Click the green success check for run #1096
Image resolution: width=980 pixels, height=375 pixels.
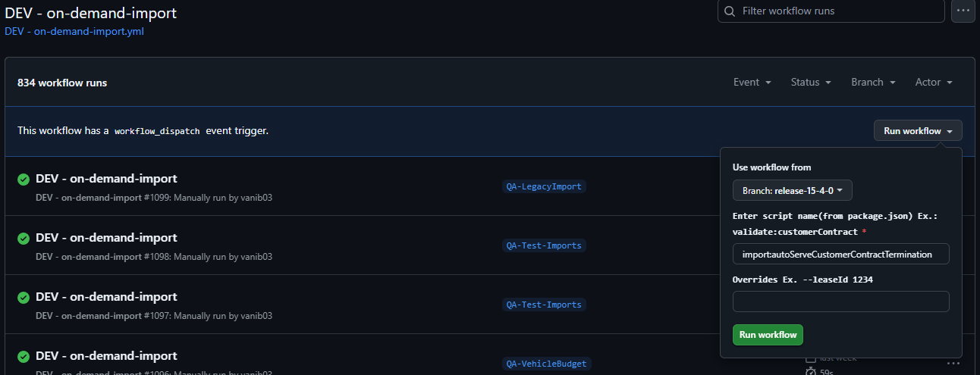24,357
